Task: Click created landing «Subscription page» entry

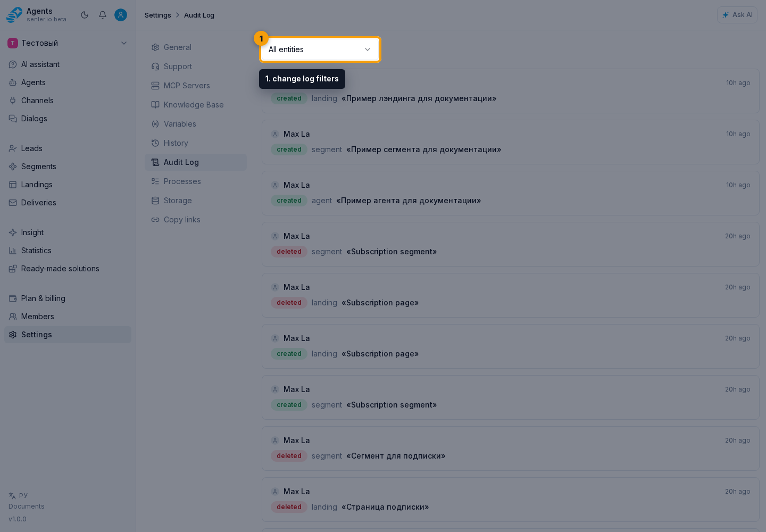Action: coord(511,346)
